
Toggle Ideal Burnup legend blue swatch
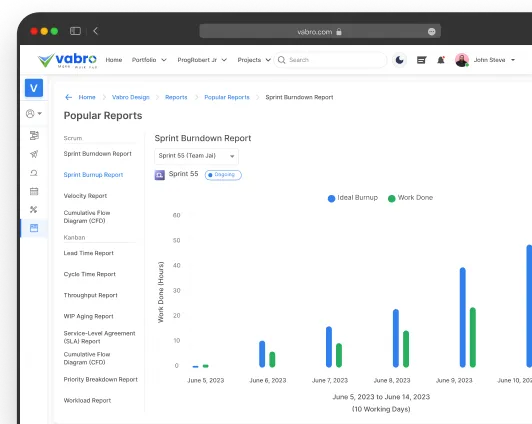331,198
